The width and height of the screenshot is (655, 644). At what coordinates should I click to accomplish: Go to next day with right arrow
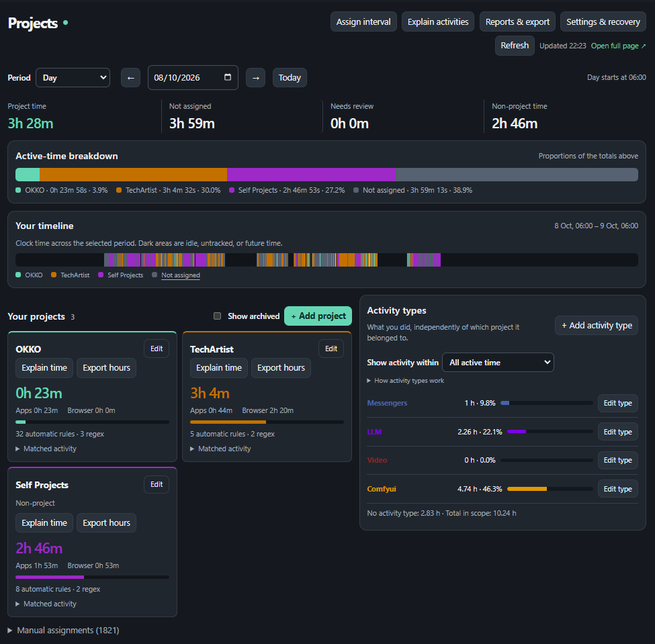(255, 78)
